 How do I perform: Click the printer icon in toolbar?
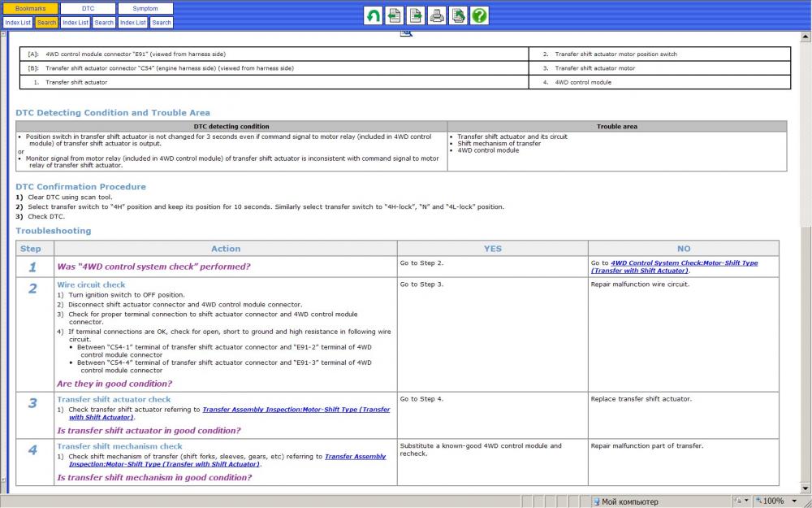click(437, 15)
